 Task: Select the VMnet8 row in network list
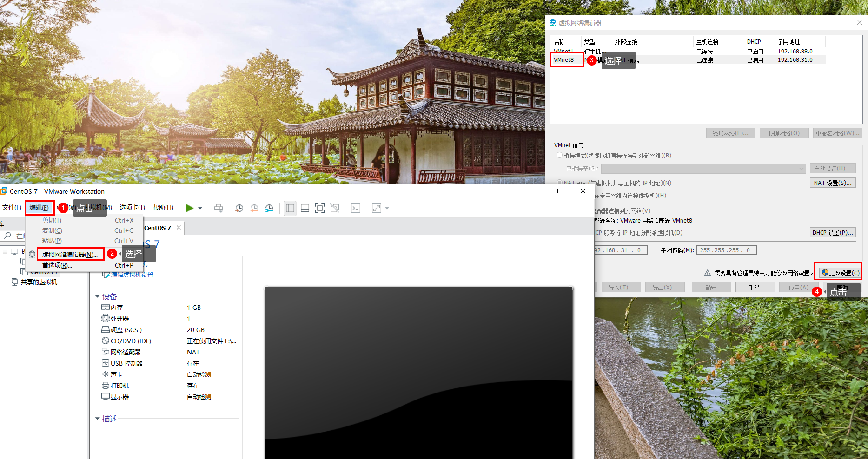[x=688, y=60]
